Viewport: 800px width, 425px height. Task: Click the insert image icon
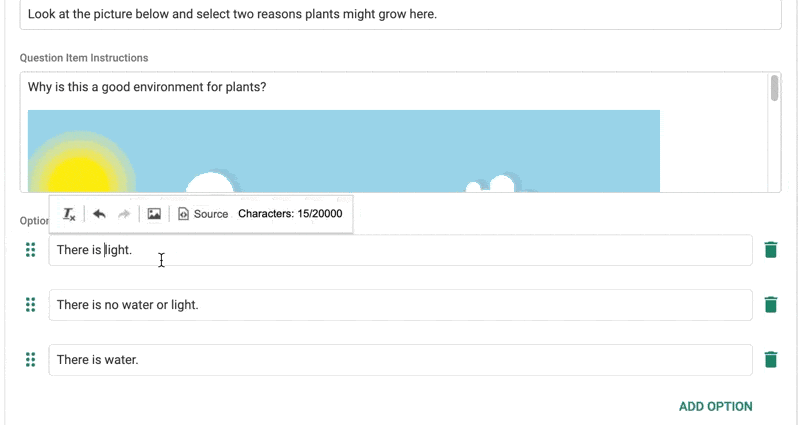click(x=154, y=214)
